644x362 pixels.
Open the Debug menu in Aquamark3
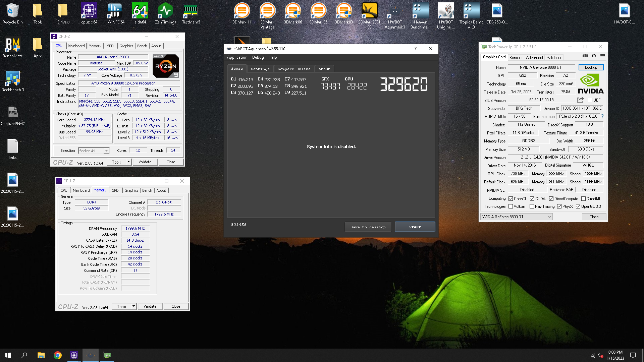pos(258,57)
